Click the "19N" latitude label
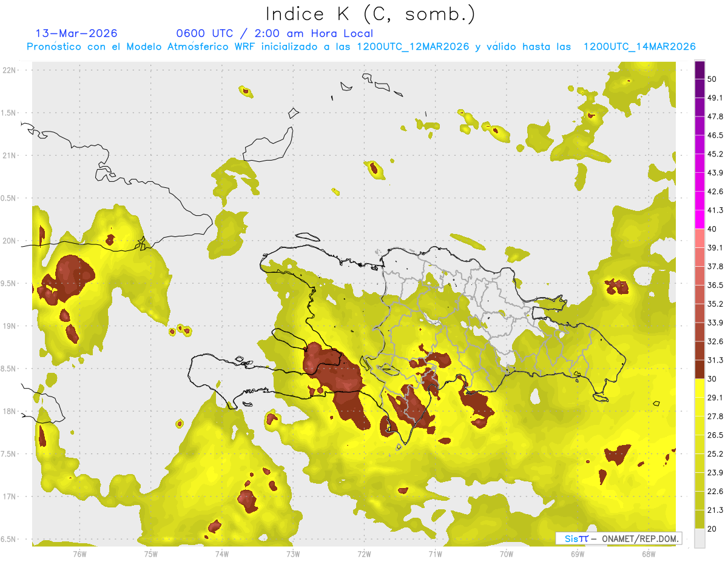Viewport: 728px width, 562px height. [x=10, y=326]
